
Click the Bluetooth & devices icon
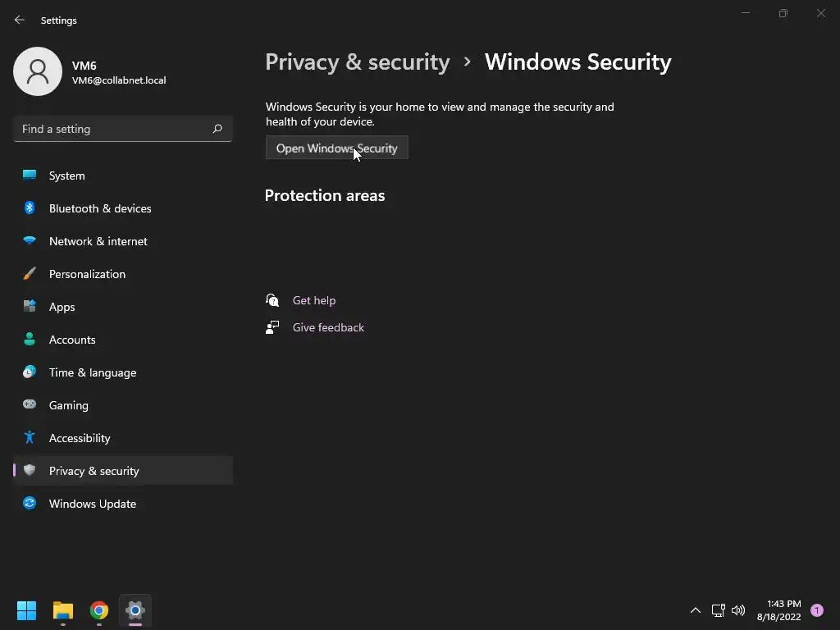(x=30, y=208)
